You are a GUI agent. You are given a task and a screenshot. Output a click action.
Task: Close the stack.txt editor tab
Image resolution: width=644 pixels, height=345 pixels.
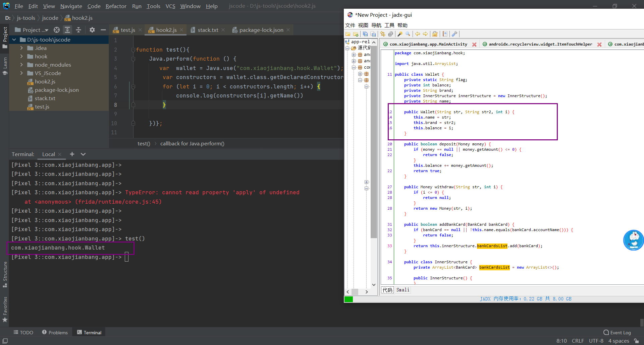tap(223, 30)
